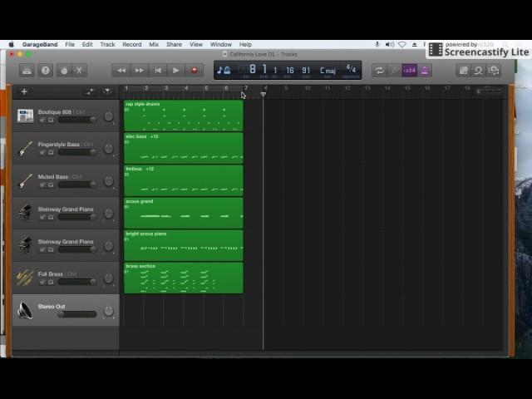This screenshot has height=399, width=532.
Task: Go to beginning of the project
Action: tap(158, 71)
